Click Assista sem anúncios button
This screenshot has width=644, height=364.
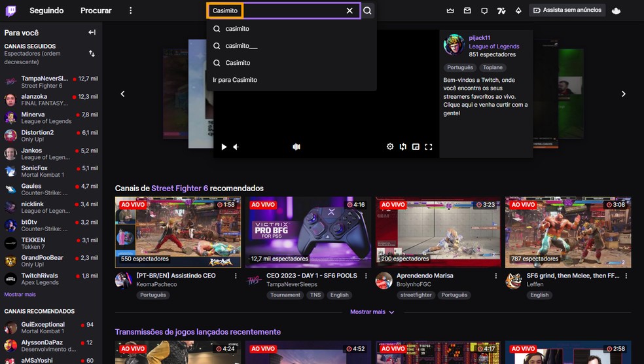click(567, 10)
